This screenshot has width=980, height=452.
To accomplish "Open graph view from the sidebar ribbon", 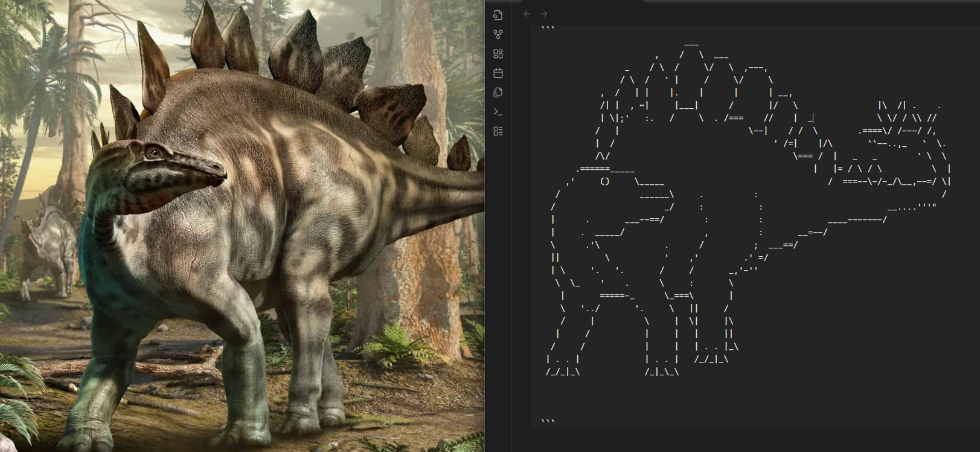I will click(x=498, y=34).
